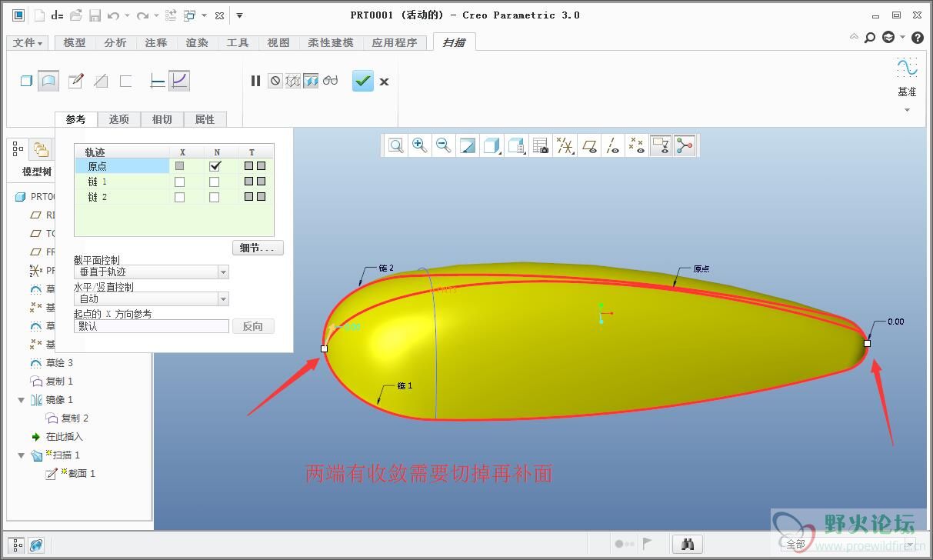The height and width of the screenshot is (560, 933).
Task: Open the help question mark icon
Action: [x=918, y=37]
